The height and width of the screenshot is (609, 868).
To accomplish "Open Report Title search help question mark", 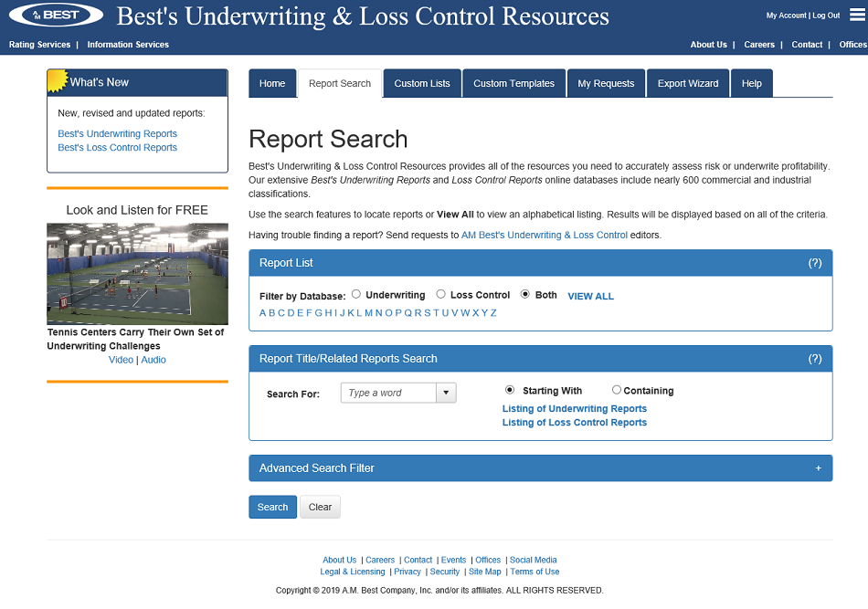I will point(815,359).
